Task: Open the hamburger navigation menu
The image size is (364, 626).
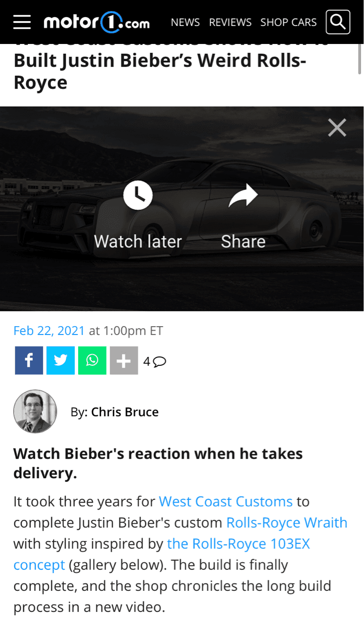Action: point(21,22)
